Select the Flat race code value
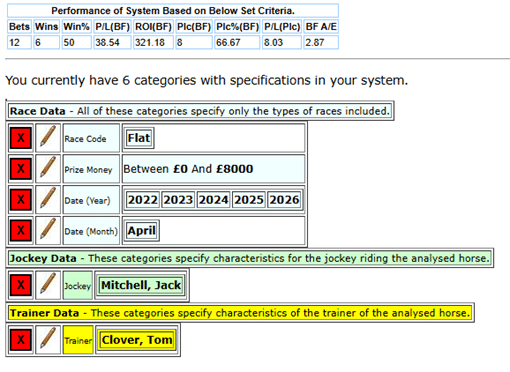Viewport: 510px width, 372px height. click(x=139, y=138)
